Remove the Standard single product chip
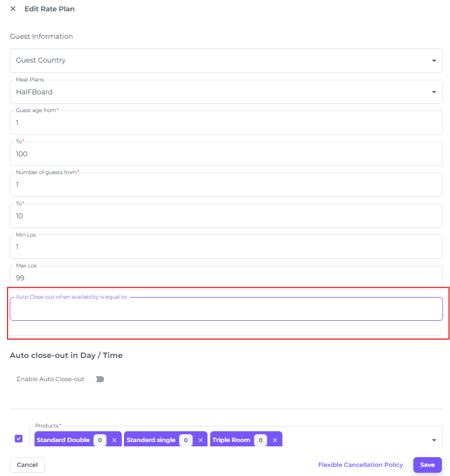 click(200, 440)
